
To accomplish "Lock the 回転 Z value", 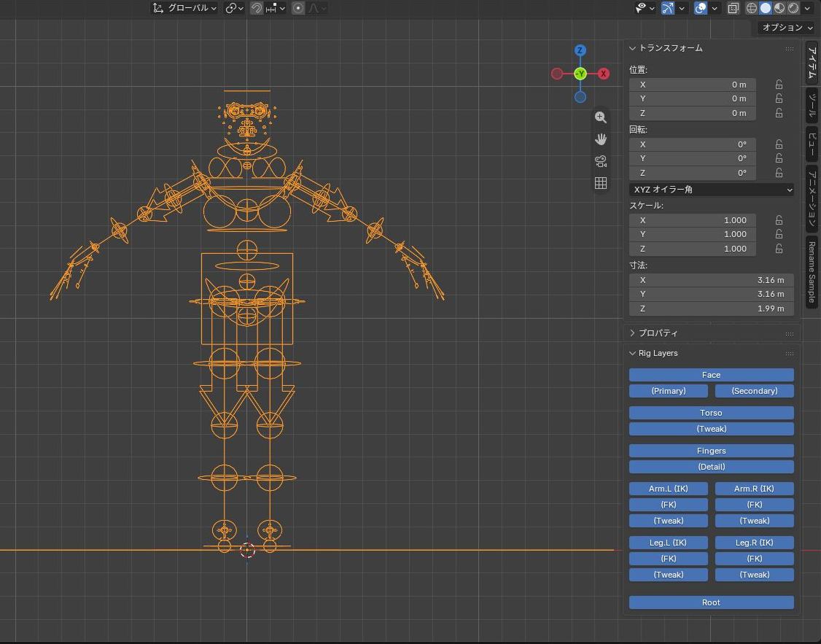I will (779, 173).
